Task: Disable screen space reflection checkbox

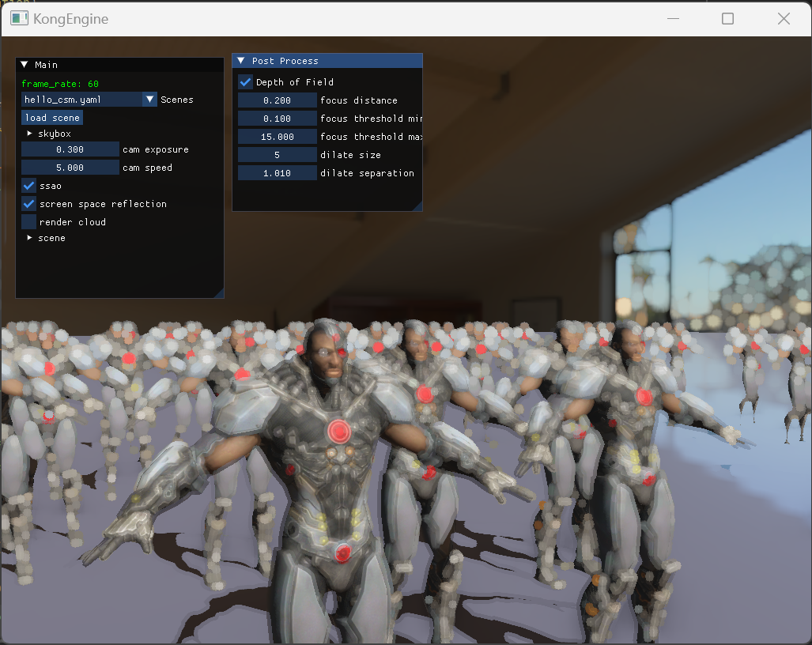Action: tap(29, 203)
